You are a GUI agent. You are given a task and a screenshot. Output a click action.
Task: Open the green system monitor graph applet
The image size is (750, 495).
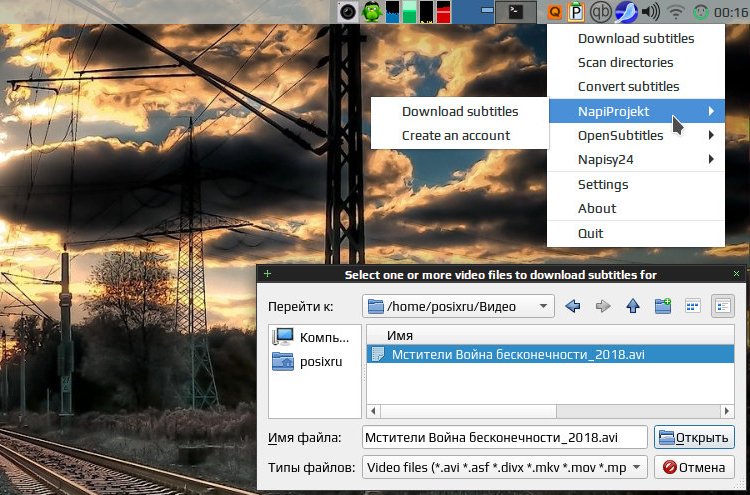tap(409, 12)
